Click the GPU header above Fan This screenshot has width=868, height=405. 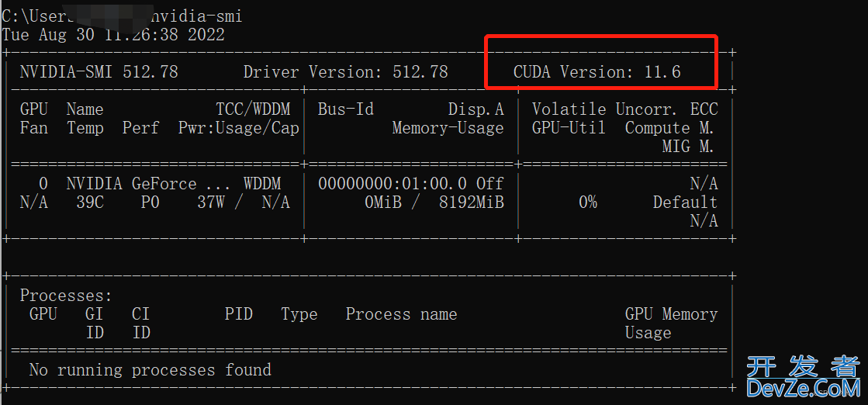click(34, 109)
